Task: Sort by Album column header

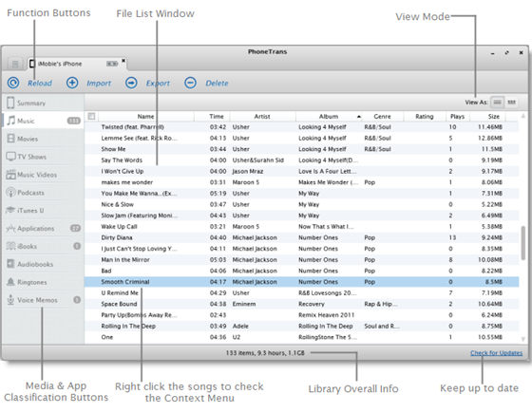Action: [329, 116]
